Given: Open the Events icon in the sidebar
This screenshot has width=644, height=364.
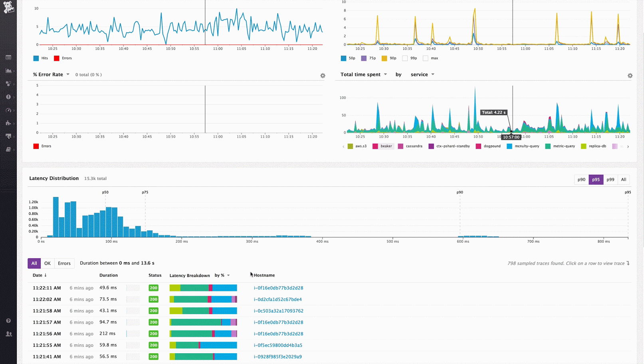Looking at the screenshot, I should coord(8,57).
